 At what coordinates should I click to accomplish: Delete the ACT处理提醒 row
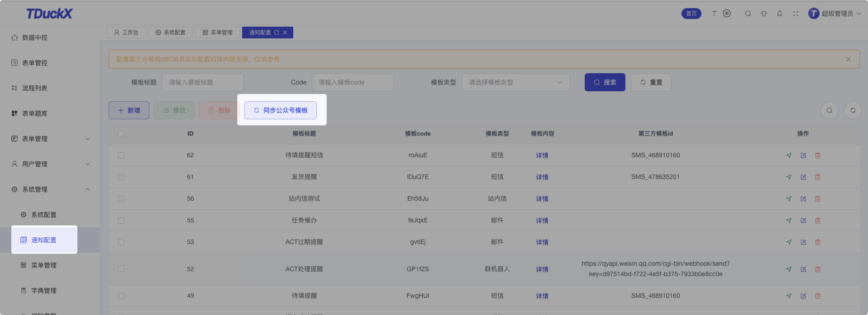818,269
